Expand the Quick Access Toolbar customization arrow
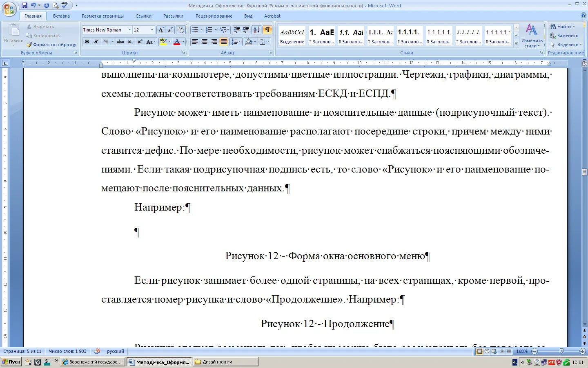 coord(76,5)
